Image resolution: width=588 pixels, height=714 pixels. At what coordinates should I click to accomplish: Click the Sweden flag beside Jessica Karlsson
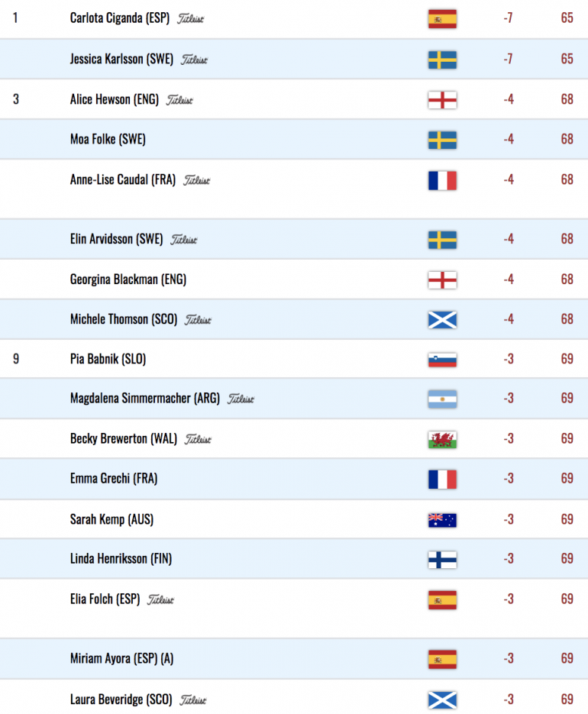click(x=442, y=60)
